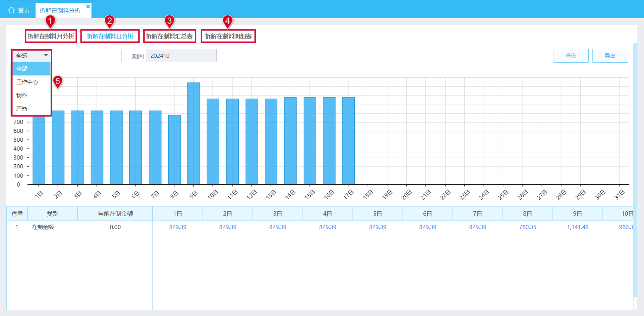Close the 拆解在制料分析 tab
644x316 pixels.
coord(88,6)
